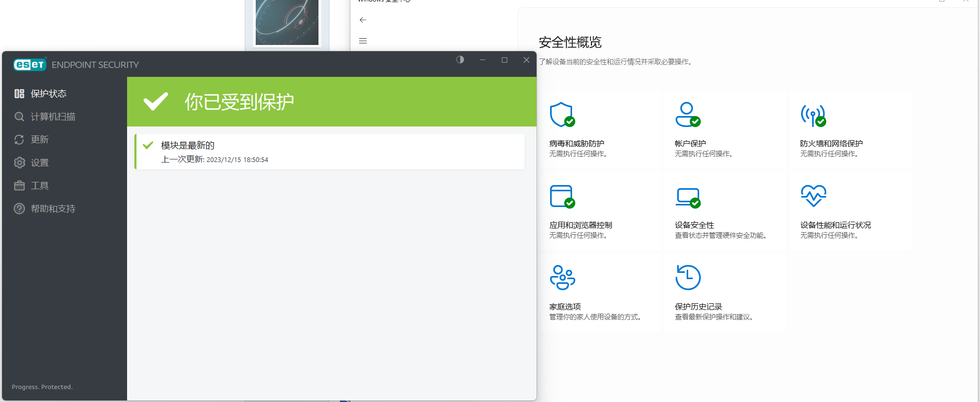Click the 设置 gear icon

tap(19, 163)
